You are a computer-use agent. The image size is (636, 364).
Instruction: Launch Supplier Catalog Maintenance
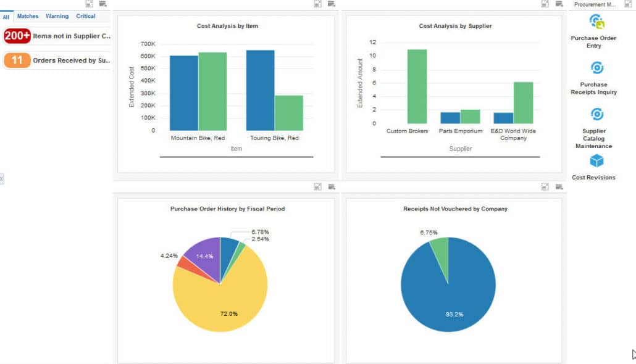click(593, 114)
